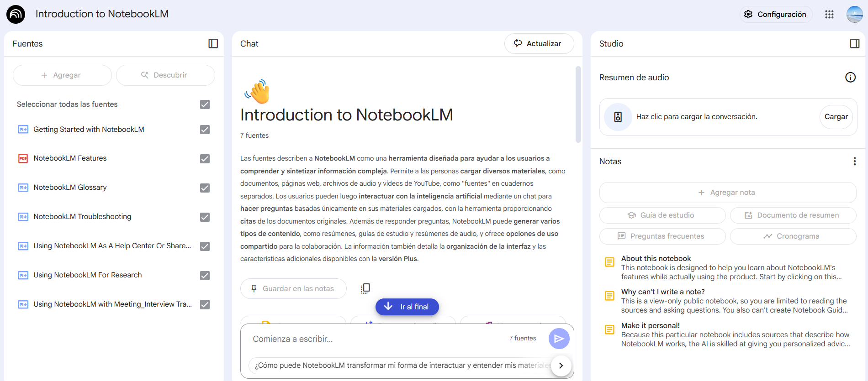Generate a Documento de resumen

[793, 215]
